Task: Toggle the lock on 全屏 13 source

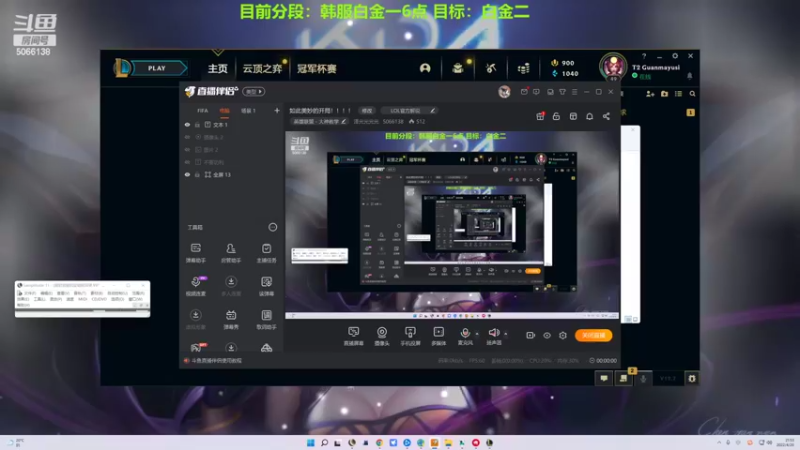Action: tap(197, 174)
